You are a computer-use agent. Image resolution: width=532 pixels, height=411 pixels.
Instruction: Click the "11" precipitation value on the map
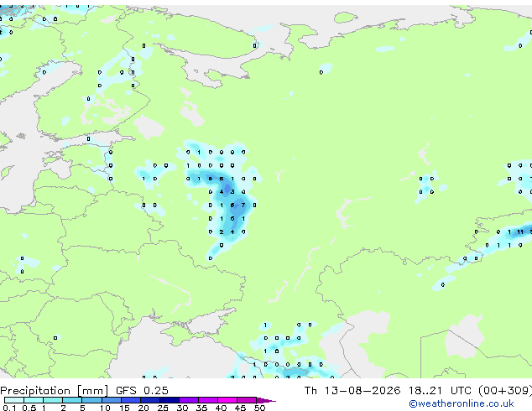(x=520, y=232)
